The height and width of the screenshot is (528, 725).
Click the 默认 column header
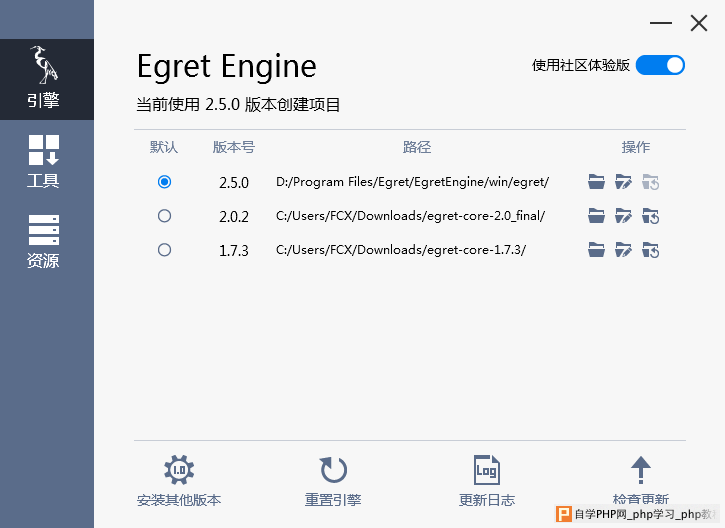point(164,147)
